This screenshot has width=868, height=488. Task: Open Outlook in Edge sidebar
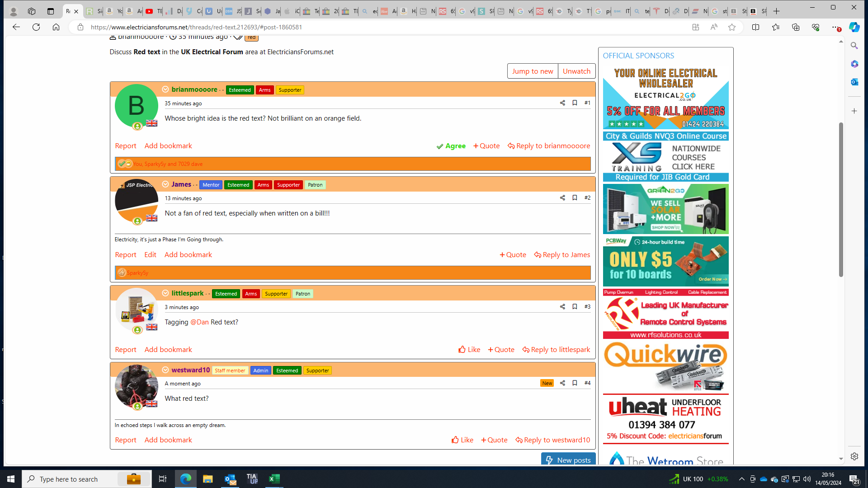click(x=854, y=82)
